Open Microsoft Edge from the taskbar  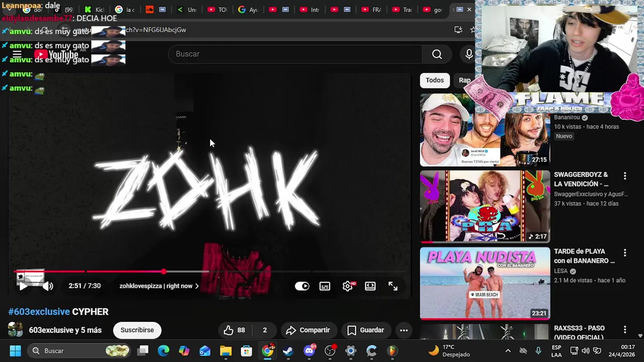tap(164, 351)
